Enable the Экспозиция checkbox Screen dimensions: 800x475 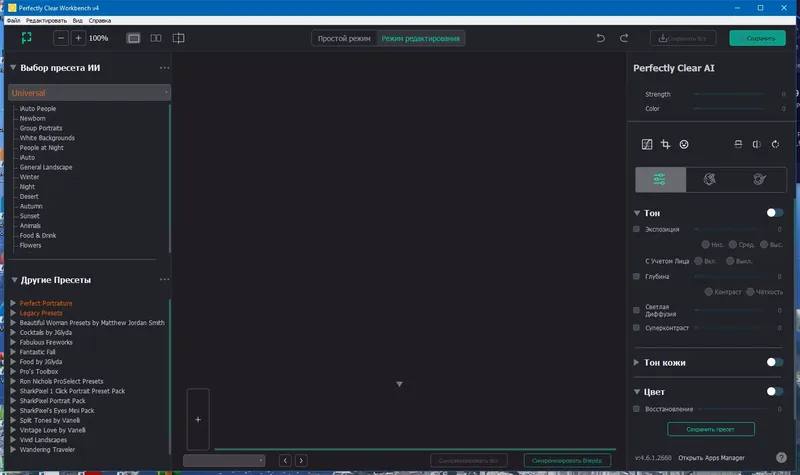(x=636, y=229)
